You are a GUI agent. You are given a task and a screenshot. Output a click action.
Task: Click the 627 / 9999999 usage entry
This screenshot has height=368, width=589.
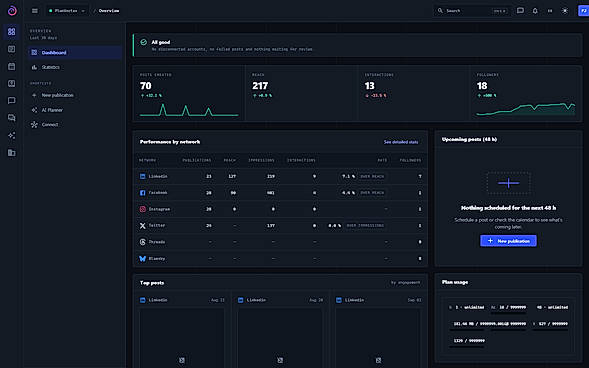[x=550, y=324]
